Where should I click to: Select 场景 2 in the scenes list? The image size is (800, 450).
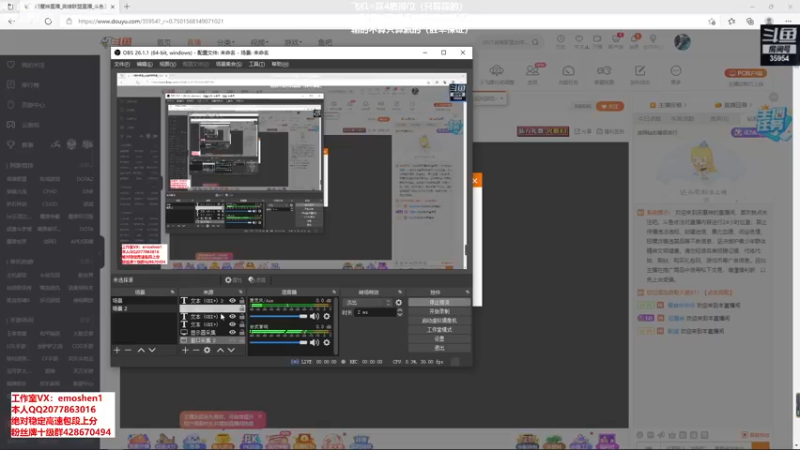[143, 309]
